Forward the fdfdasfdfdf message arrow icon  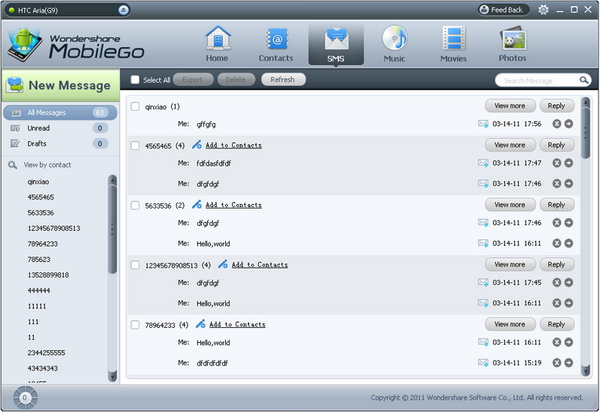(569, 163)
